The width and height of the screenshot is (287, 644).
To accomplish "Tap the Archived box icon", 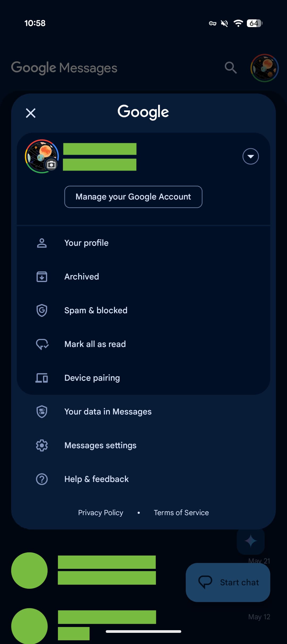I will pos(42,277).
